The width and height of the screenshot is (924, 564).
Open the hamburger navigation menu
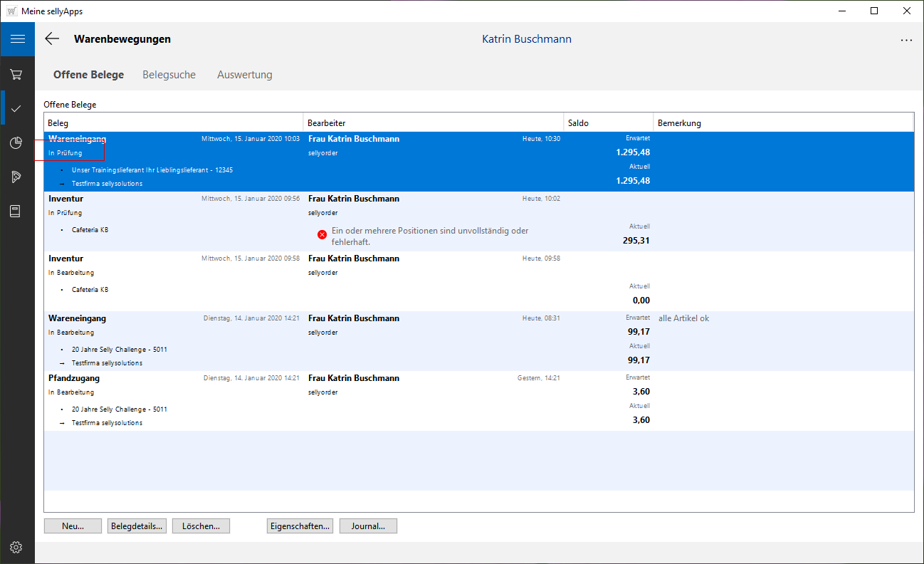pos(17,39)
